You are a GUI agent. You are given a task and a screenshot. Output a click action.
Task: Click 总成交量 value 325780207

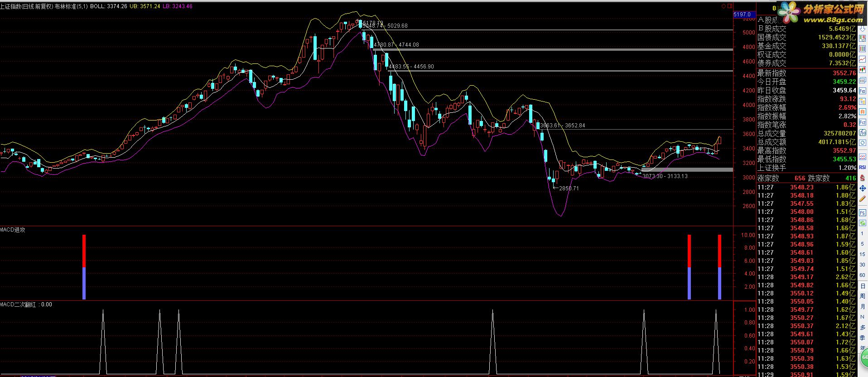click(x=840, y=133)
